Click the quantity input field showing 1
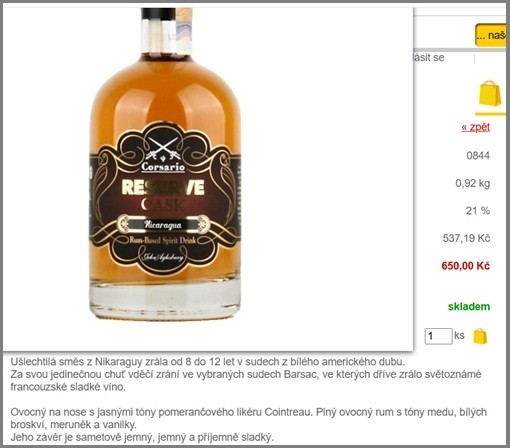The height and width of the screenshot is (448, 510). [438, 336]
